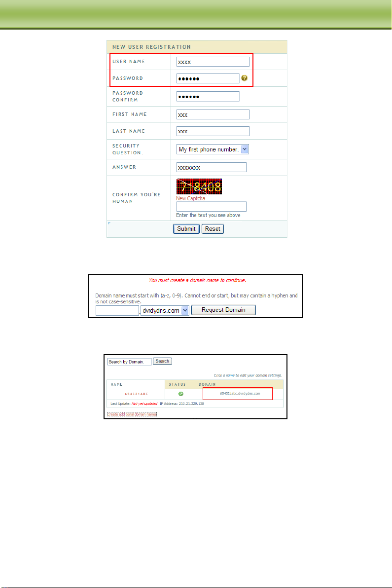Click the Search by Domain field

pos(129,362)
